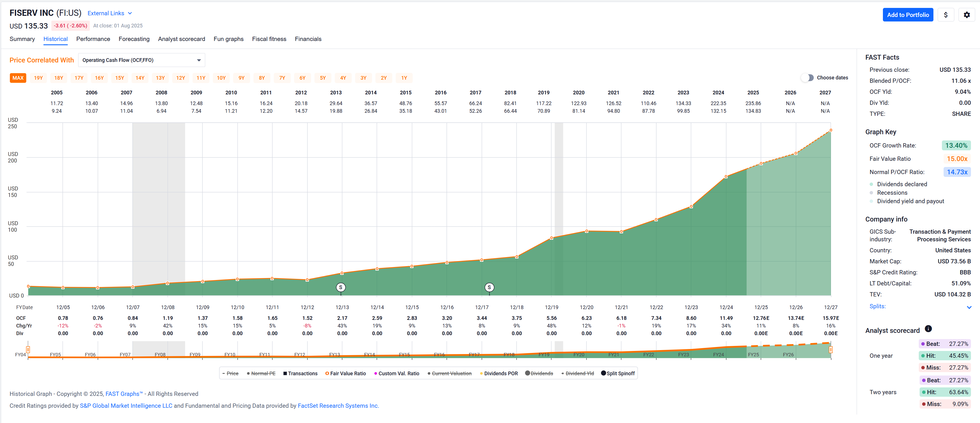Open the External Links dropdown

pyautogui.click(x=110, y=13)
